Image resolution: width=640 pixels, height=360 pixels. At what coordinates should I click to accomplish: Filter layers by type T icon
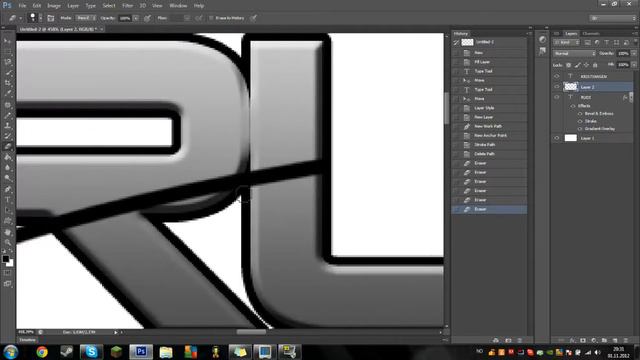tap(607, 42)
